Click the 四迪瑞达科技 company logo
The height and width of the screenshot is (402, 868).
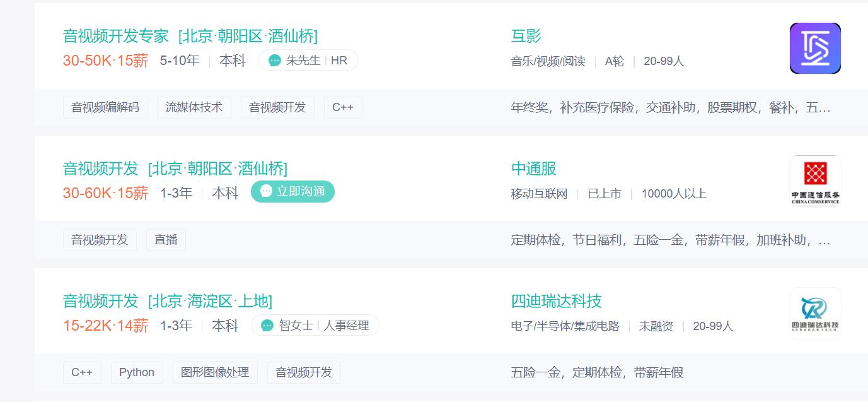pyautogui.click(x=815, y=314)
